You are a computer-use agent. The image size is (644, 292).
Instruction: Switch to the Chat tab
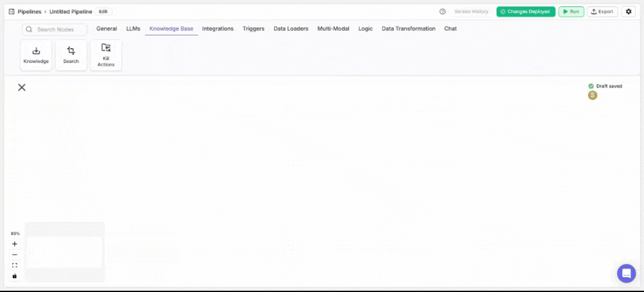(x=451, y=29)
